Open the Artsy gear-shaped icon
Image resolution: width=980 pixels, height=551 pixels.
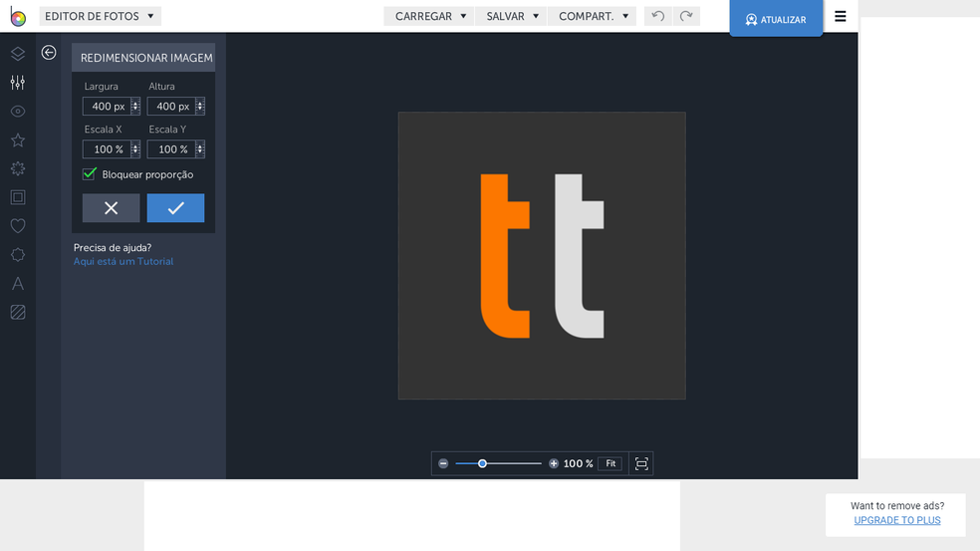[18, 168]
